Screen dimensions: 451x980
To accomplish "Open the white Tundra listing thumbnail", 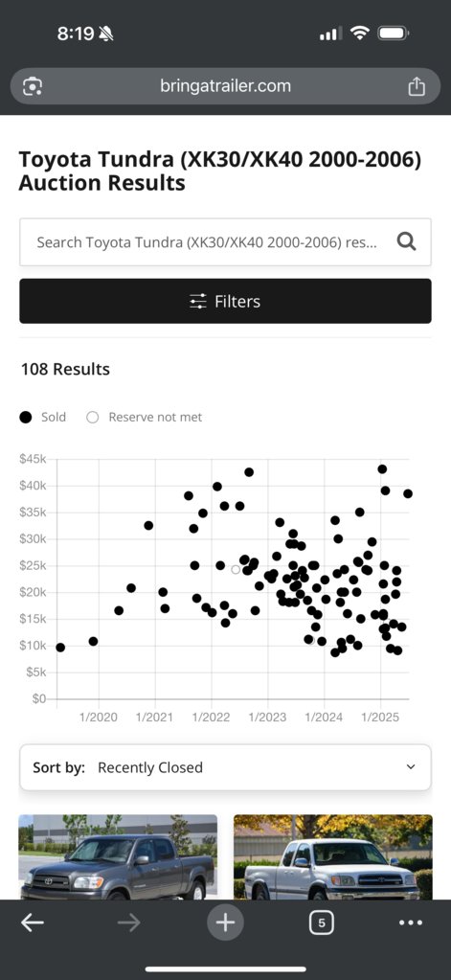I will [x=333, y=856].
